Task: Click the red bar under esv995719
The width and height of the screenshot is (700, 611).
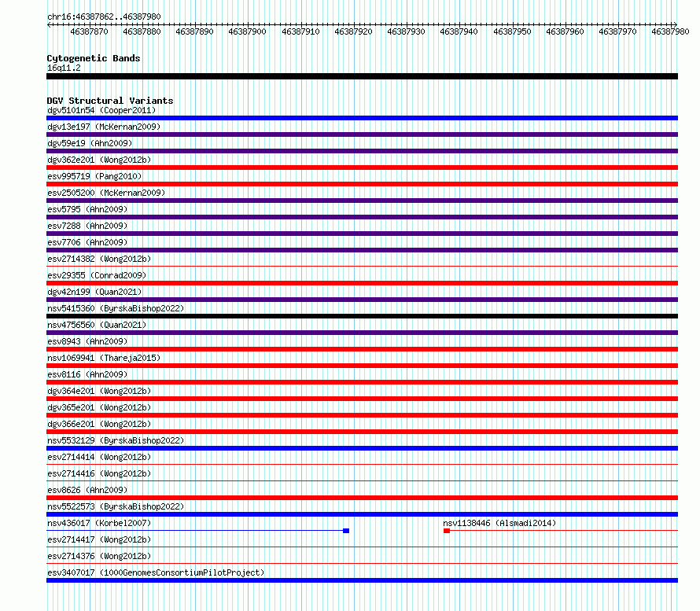Action: click(x=362, y=184)
